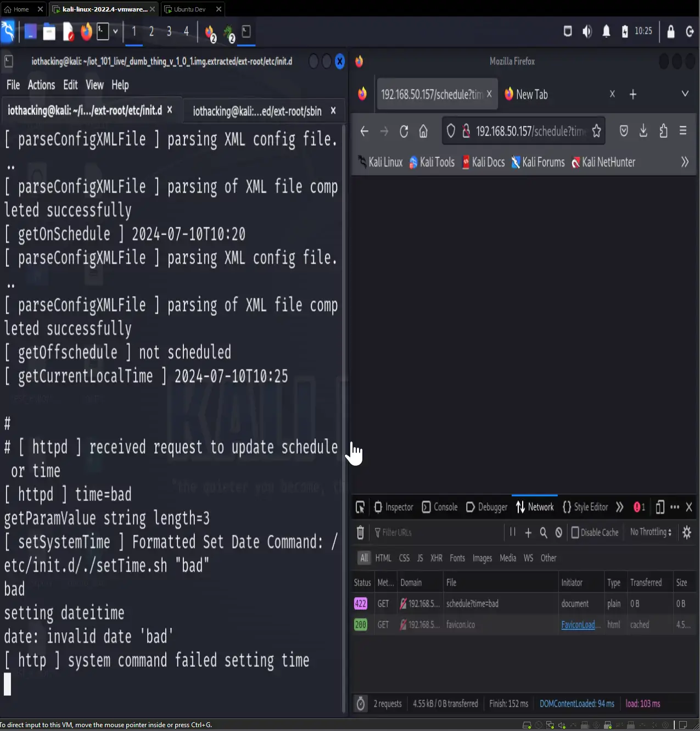Toggle Responsive Design Mode in devtools
The width and height of the screenshot is (700, 731).
click(660, 507)
